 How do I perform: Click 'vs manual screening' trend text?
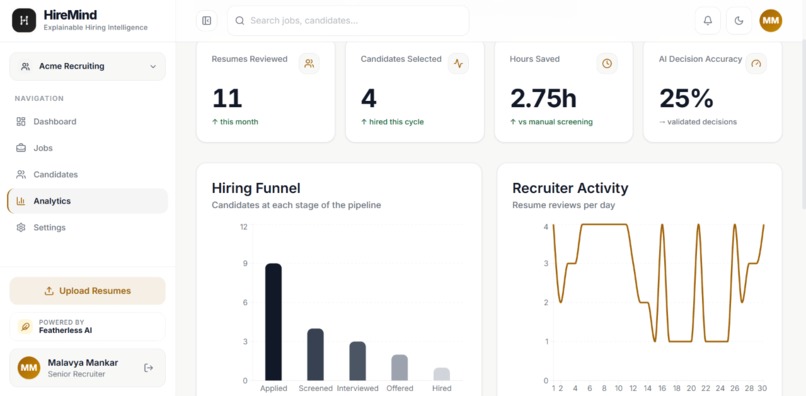point(551,122)
